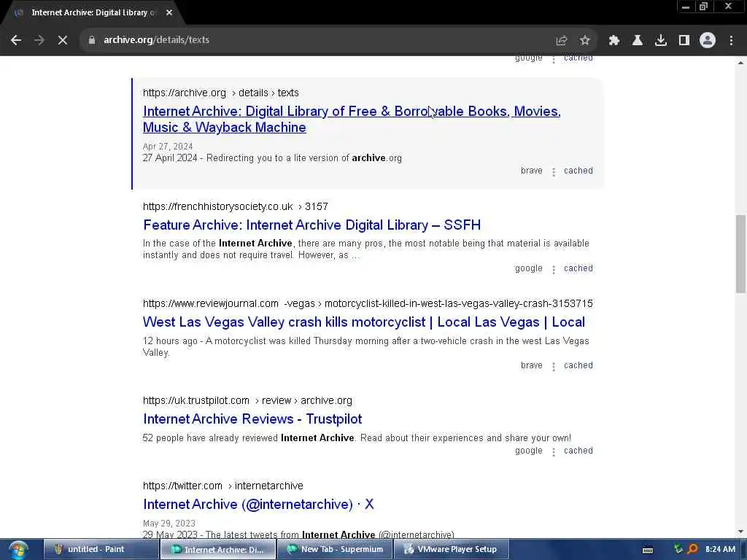Screen dimensions: 747x560
Task: Open Internet Archive @internetarchive X result
Action: [x=258, y=505]
